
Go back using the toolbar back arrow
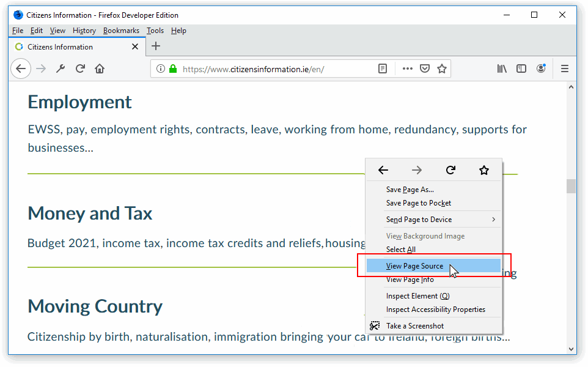(x=21, y=69)
